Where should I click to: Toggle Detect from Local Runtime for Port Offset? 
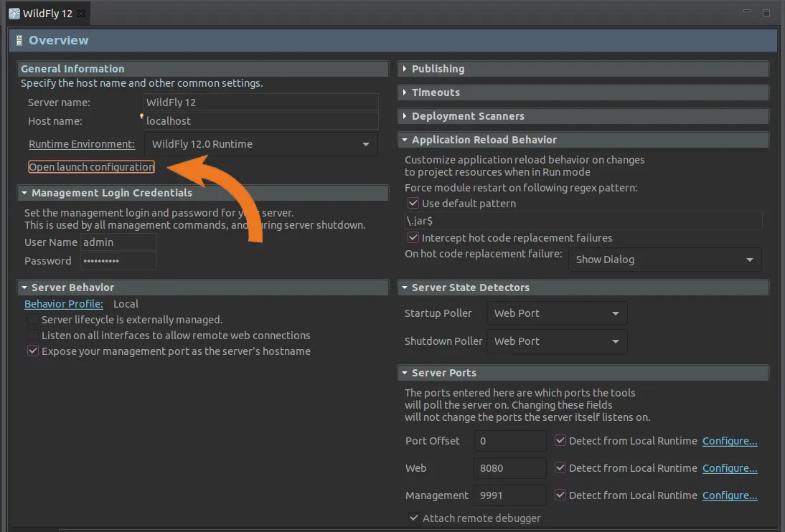tap(560, 440)
